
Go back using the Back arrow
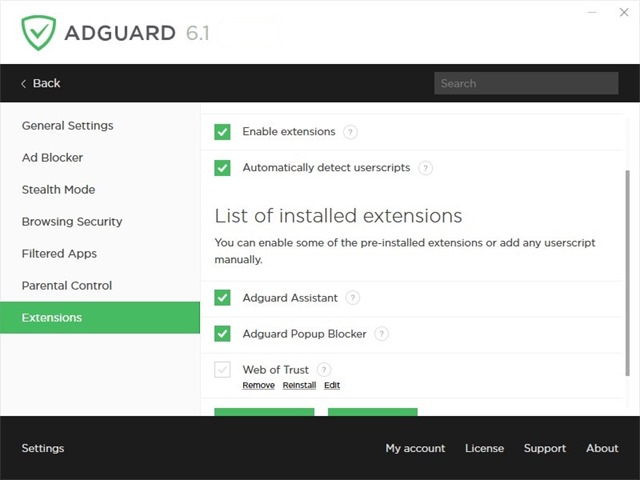click(41, 84)
